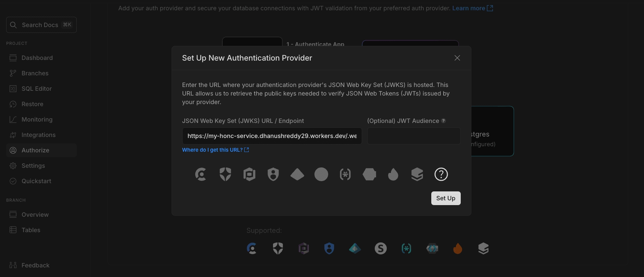Select the shield-with-person provider icon in dialog
This screenshot has height=277, width=644.
coord(273,174)
